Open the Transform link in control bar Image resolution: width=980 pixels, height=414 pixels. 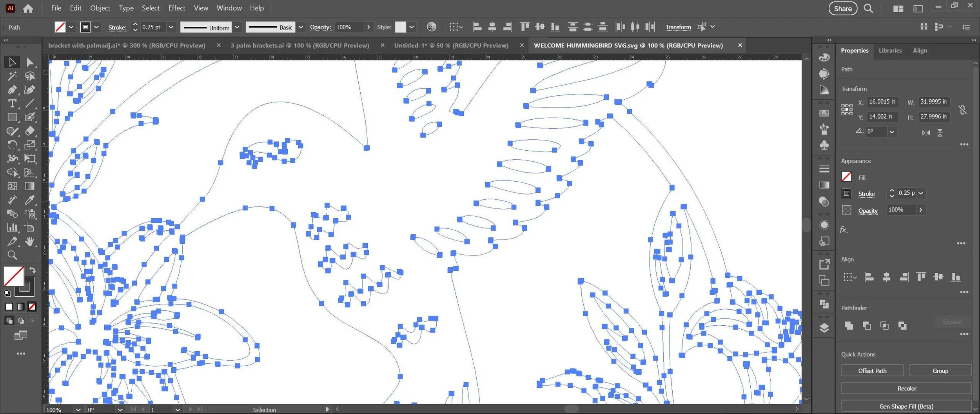click(x=678, y=27)
